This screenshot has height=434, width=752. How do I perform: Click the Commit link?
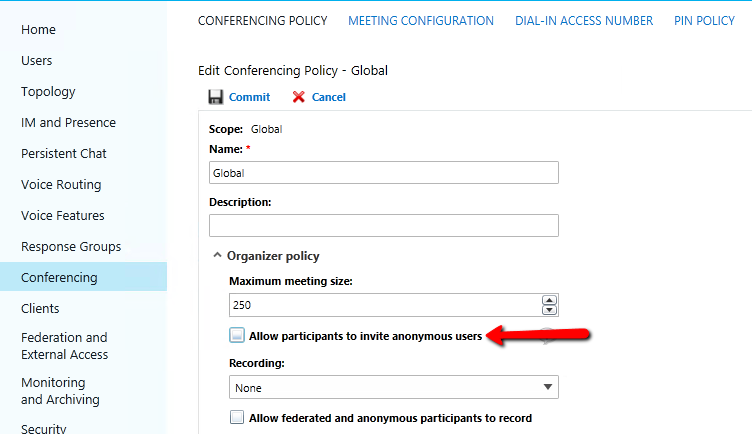pos(249,97)
